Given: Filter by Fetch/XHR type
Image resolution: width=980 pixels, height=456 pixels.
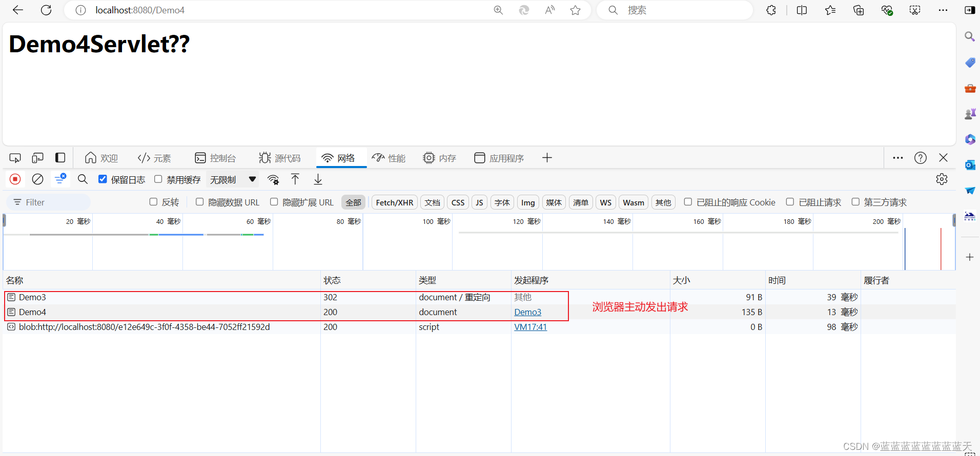Looking at the screenshot, I should coord(395,202).
